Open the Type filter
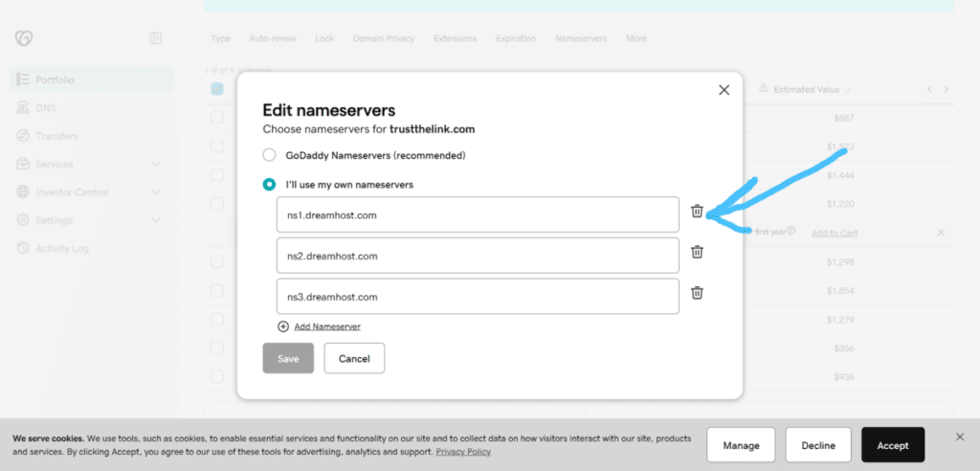980x471 pixels. coord(221,38)
